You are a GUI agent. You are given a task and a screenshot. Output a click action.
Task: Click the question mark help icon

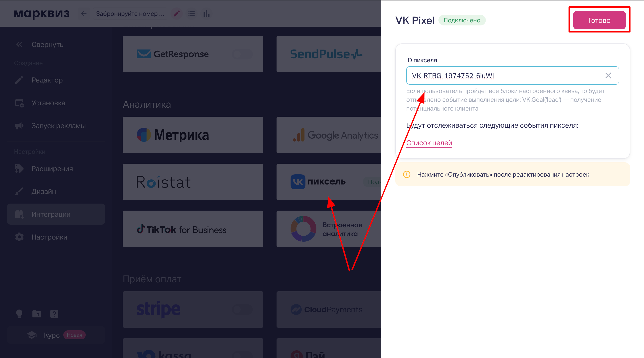pos(54,314)
